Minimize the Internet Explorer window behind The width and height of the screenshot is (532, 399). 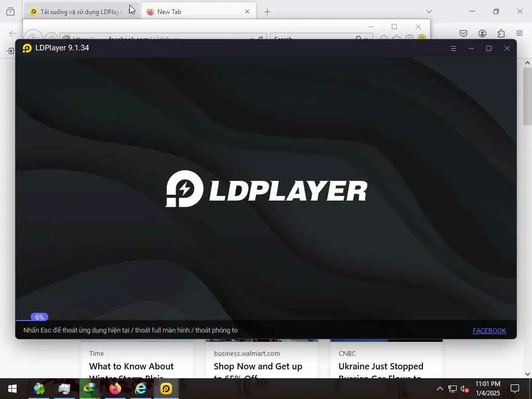coord(371,26)
